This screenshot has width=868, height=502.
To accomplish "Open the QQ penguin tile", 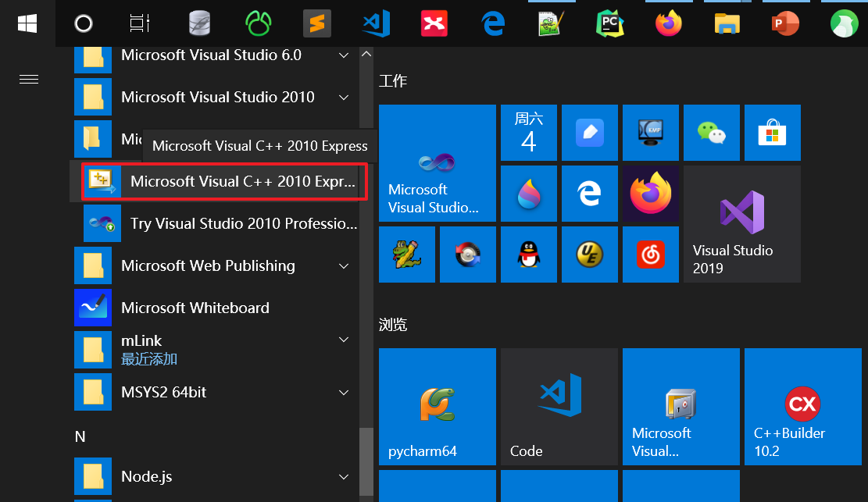I will (x=529, y=255).
